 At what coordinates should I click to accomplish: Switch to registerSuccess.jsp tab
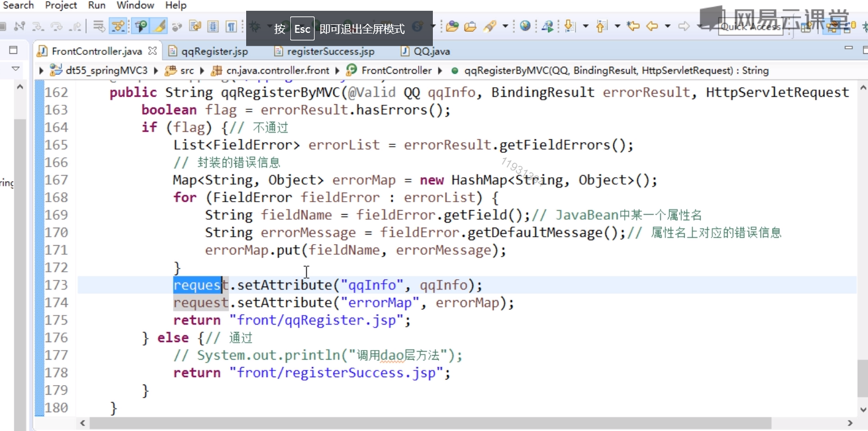324,51
